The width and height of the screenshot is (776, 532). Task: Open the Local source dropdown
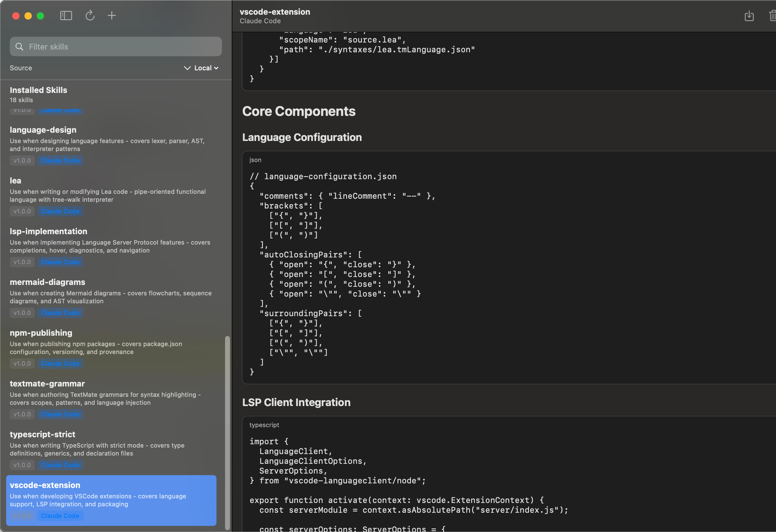pos(207,68)
